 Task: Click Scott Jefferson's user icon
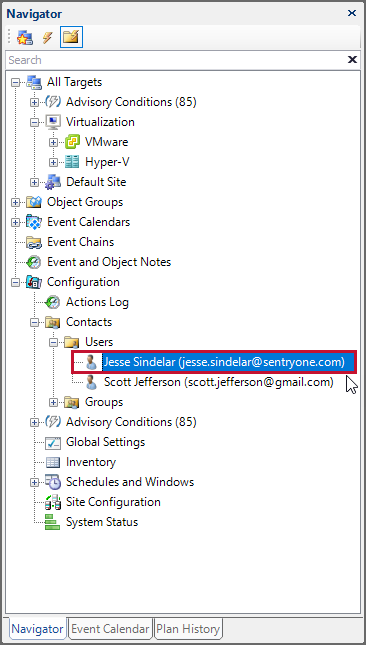click(91, 383)
